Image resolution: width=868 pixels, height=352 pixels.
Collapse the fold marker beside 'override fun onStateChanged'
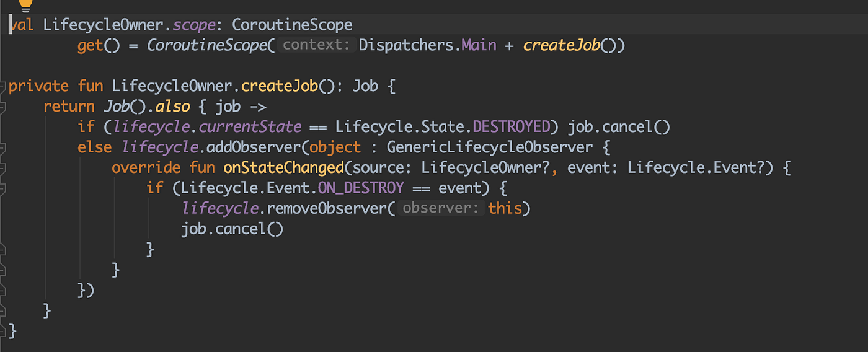(2, 168)
